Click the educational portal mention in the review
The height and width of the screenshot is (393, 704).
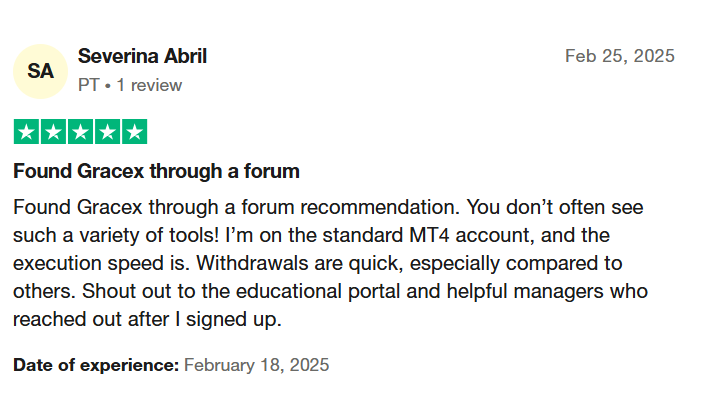[x=317, y=291]
